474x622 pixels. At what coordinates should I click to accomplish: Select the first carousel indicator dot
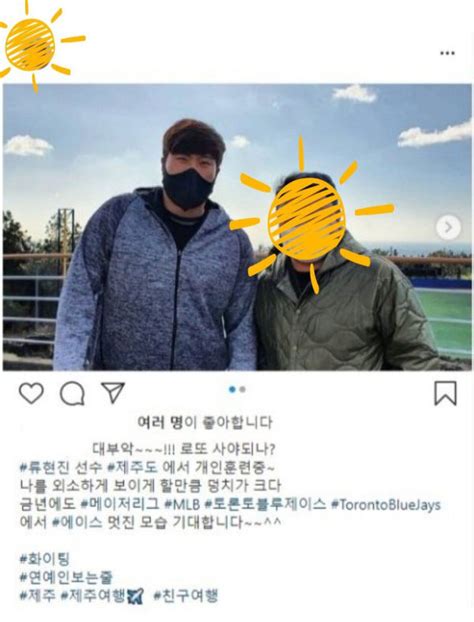232,390
